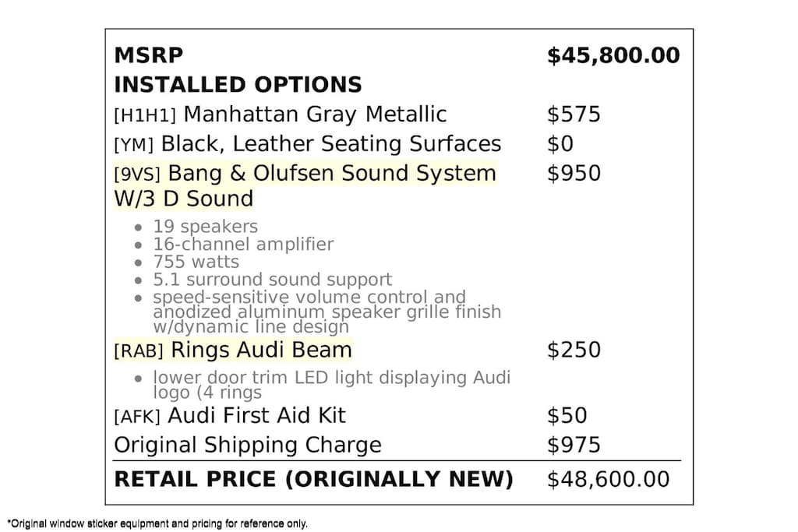Viewport: 798px width, 532px height.
Task: Click the $0 leather seating price
Action: pos(560,144)
